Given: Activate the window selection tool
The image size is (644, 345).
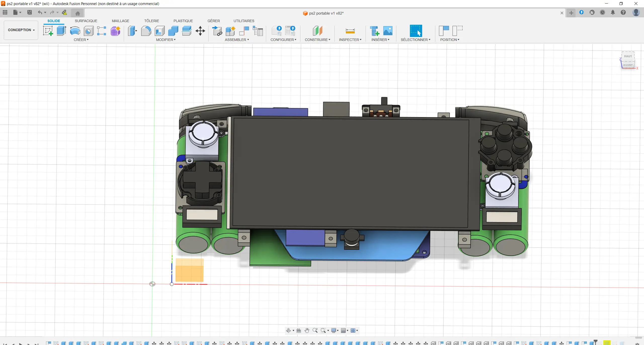Looking at the screenshot, I should click(x=416, y=31).
